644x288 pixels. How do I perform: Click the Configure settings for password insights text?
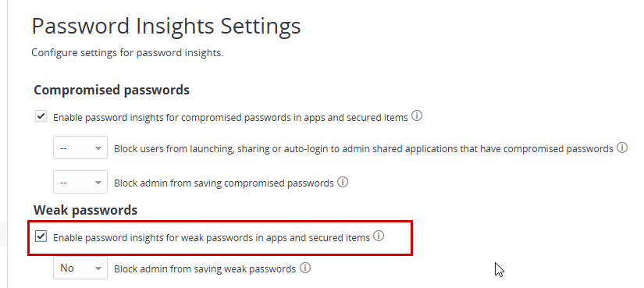128,52
